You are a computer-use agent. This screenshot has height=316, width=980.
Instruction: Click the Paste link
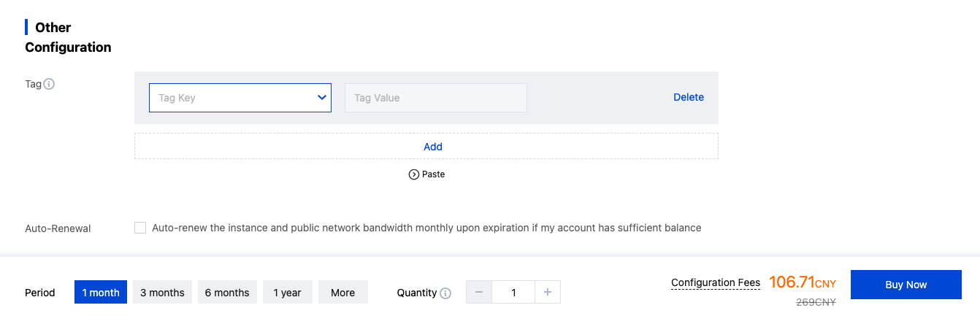tap(433, 174)
